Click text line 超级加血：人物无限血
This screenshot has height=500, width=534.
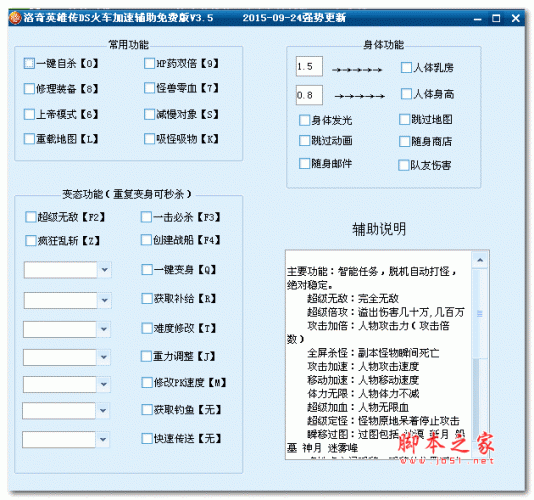click(358, 407)
